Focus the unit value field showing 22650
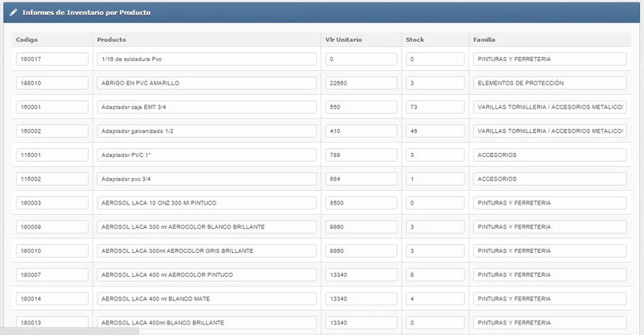 [x=361, y=83]
